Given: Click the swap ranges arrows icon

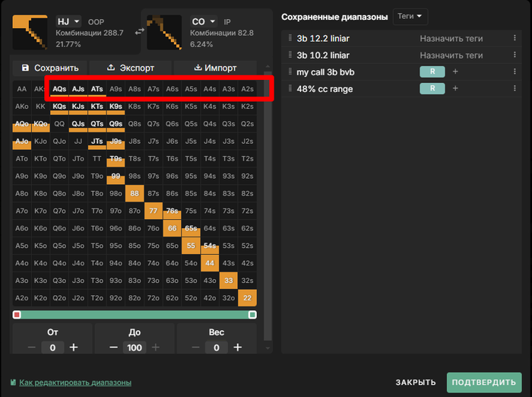Looking at the screenshot, I should [x=139, y=32].
